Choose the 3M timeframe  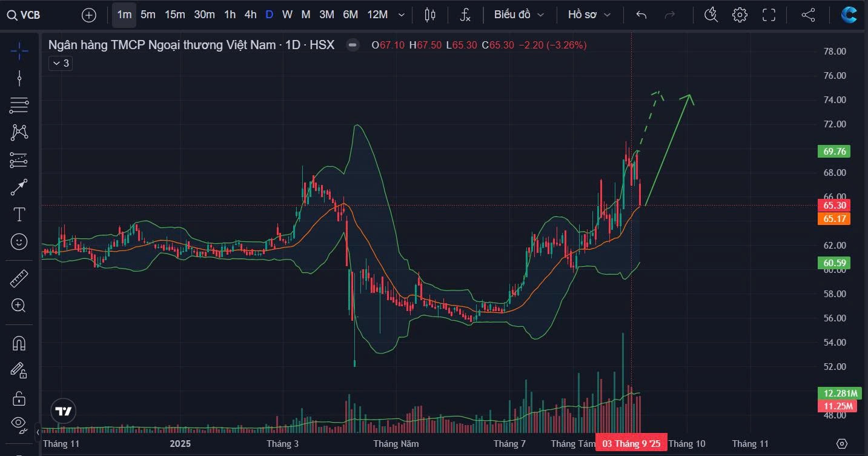[x=326, y=15]
